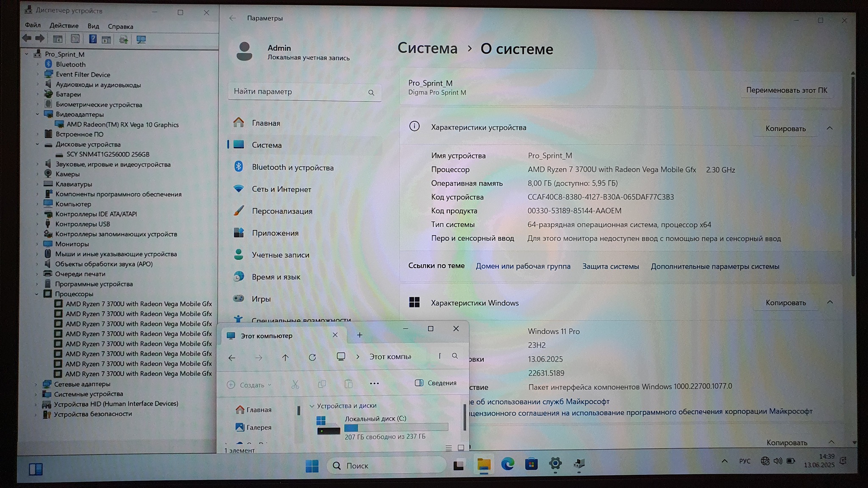Open the Вид menu in Device Manager
Image resolution: width=868 pixels, height=488 pixels.
93,26
